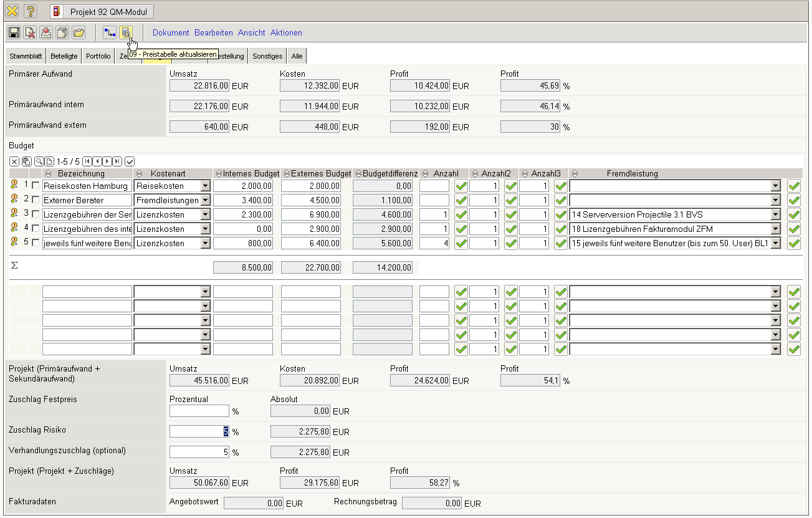Click the save (floppy disk) toolbar icon
Image resolution: width=812 pixels, height=518 pixels.
(14, 32)
